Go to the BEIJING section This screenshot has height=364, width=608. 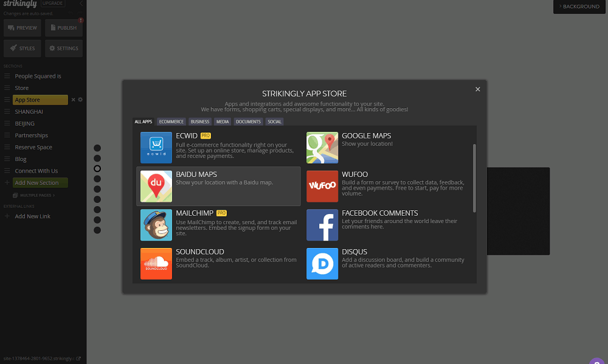[x=24, y=123]
